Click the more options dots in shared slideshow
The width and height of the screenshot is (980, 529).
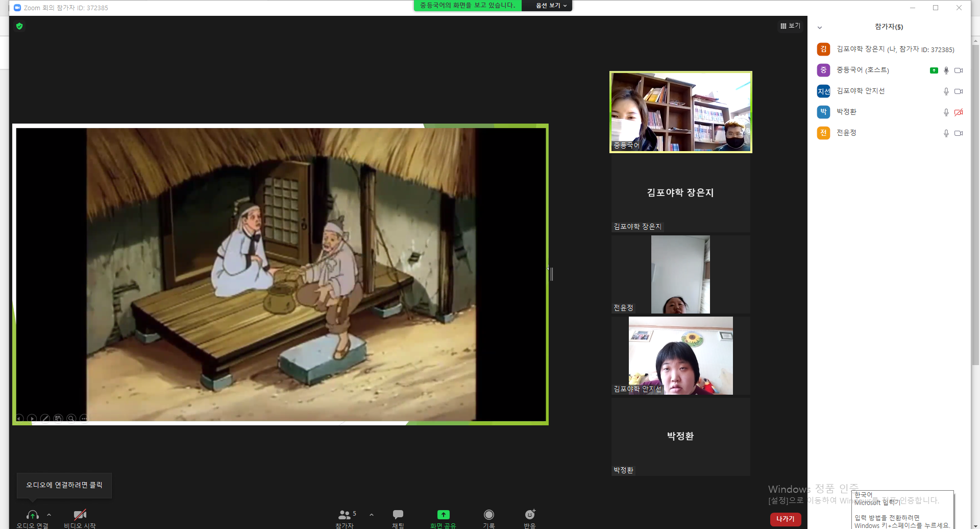pyautogui.click(x=84, y=418)
